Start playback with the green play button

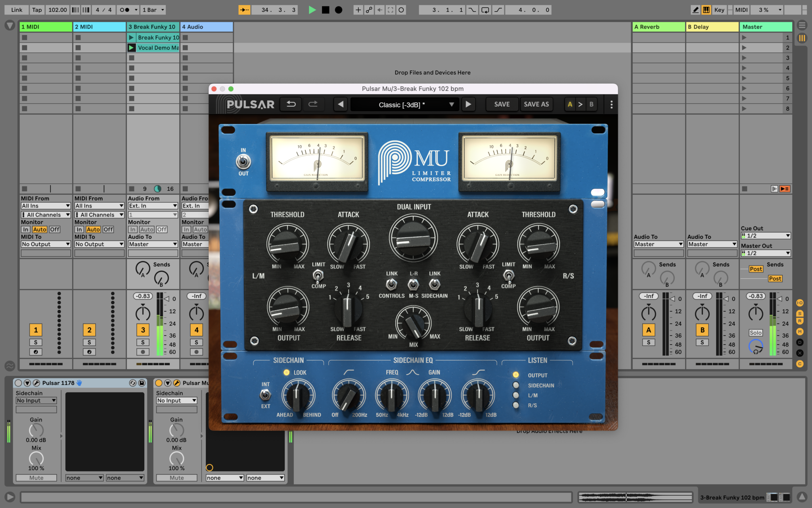click(312, 10)
